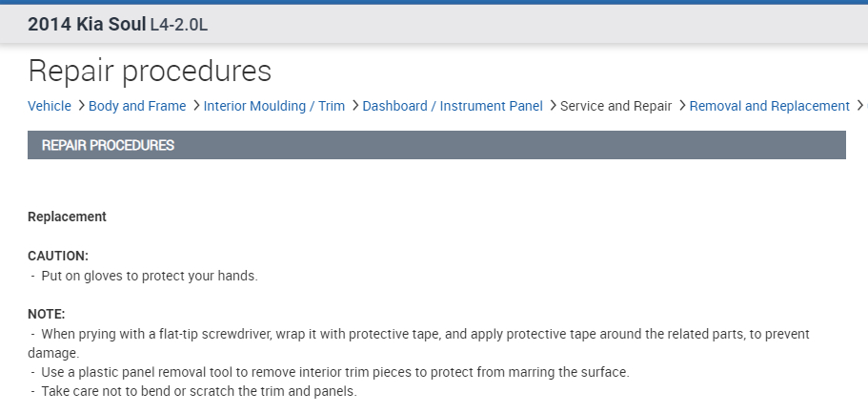Click the chevron after Service and Repair
Image resolution: width=868 pixels, height=413 pixels.
point(681,106)
